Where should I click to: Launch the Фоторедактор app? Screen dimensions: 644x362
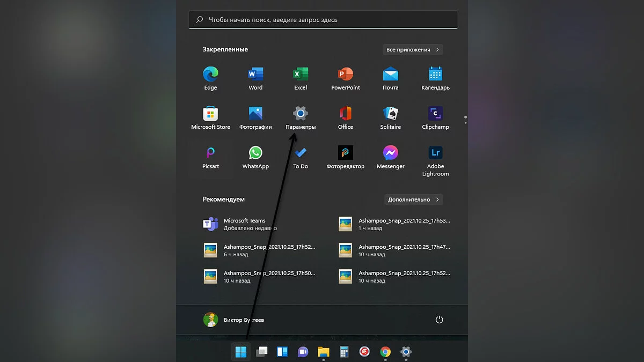(346, 158)
